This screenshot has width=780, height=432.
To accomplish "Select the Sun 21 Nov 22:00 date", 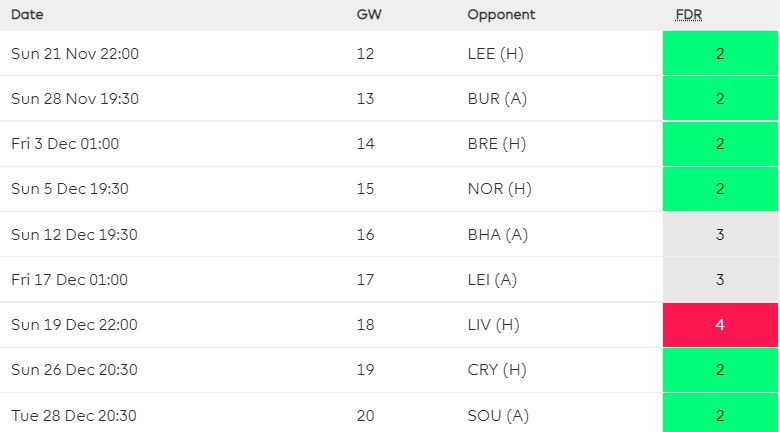I will (74, 54).
